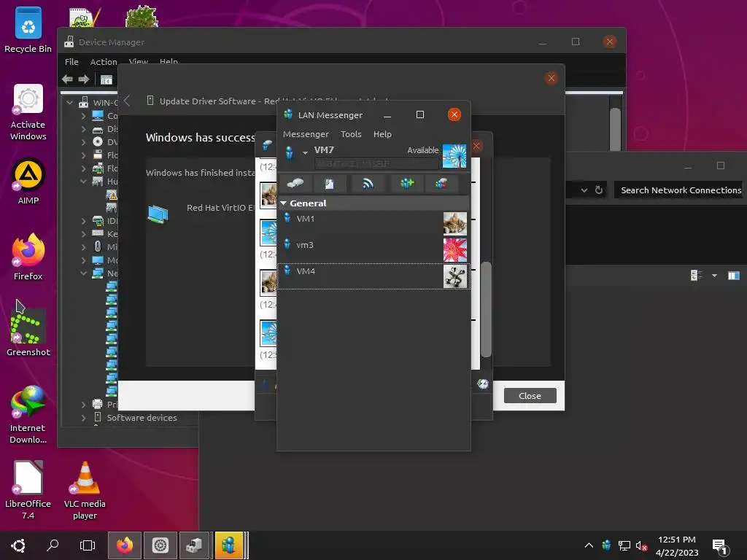Open Firefox desktop shortcut

[28, 257]
